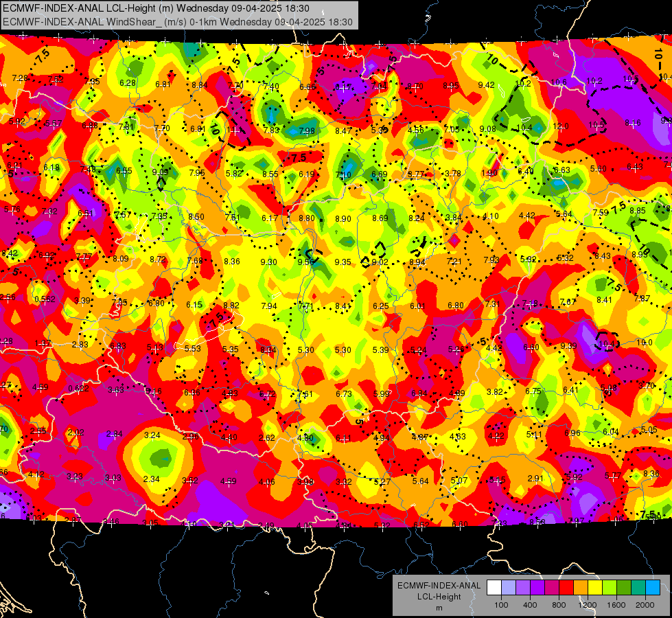Click the map value '7.95'
The image size is (672, 618).
coord(197,173)
